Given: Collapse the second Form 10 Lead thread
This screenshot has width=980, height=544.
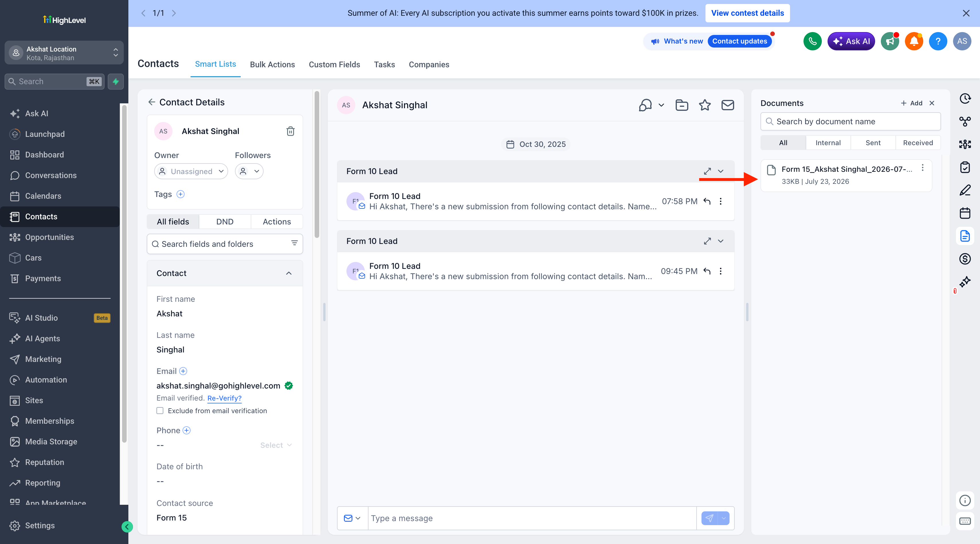Looking at the screenshot, I should 721,241.
